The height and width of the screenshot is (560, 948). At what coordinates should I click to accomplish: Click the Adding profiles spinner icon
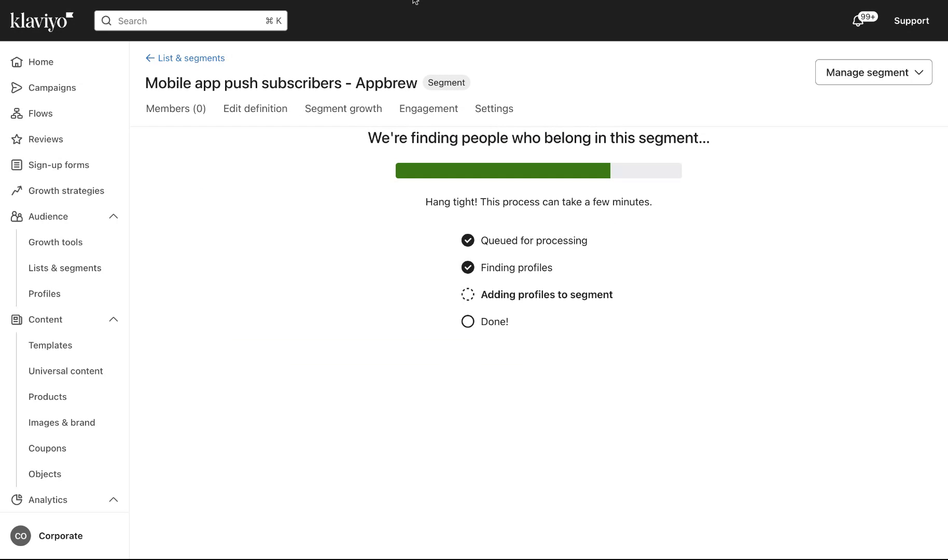click(x=468, y=295)
